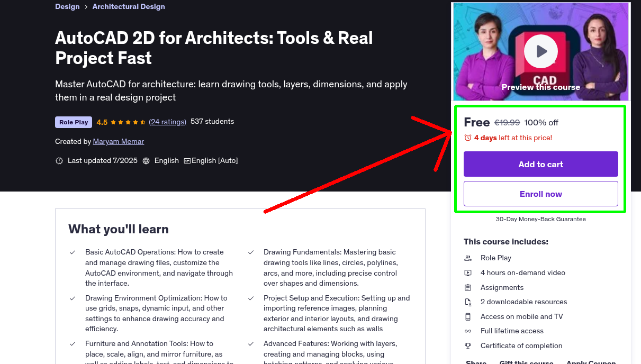Click the downloadable resources icon
The width and height of the screenshot is (641, 364).
point(468,302)
